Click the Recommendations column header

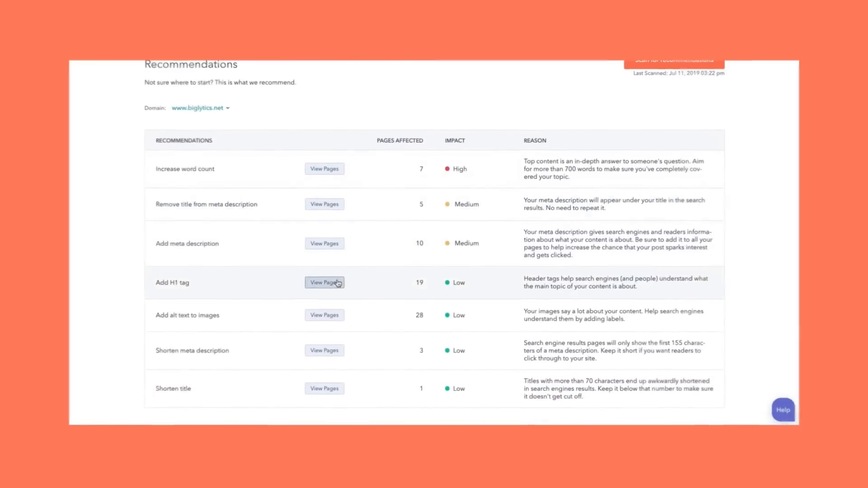(x=184, y=141)
